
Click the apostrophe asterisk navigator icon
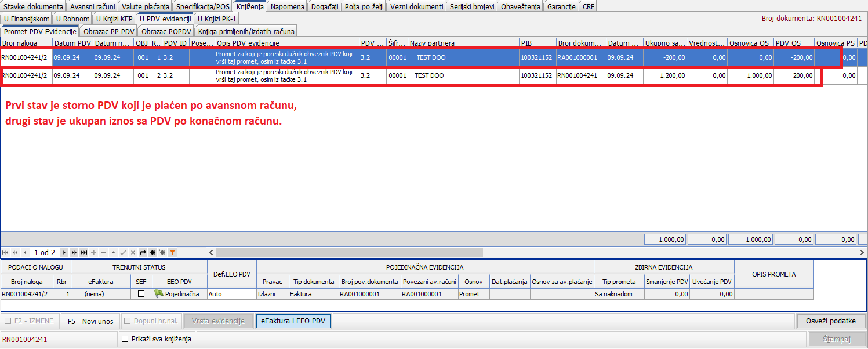(x=162, y=253)
